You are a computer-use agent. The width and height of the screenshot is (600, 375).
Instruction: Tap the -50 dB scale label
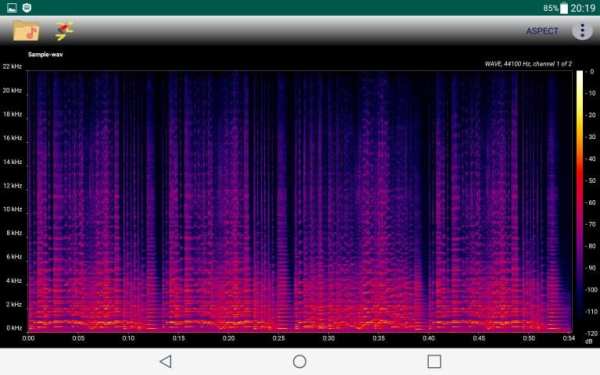591,181
